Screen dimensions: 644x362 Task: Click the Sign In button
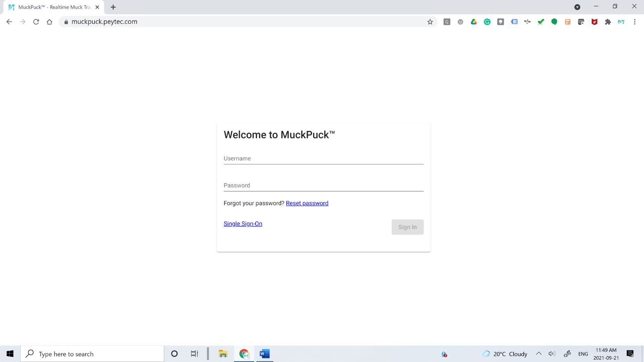pos(407,227)
